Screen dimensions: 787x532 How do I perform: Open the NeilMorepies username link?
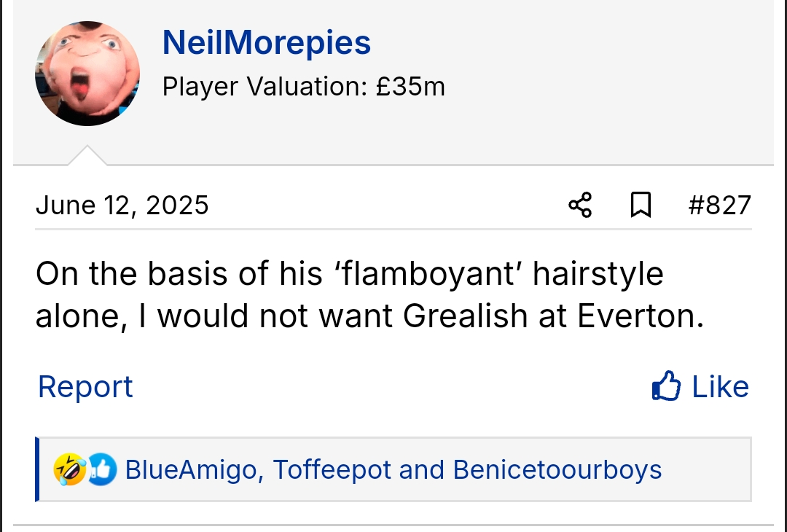click(x=266, y=43)
